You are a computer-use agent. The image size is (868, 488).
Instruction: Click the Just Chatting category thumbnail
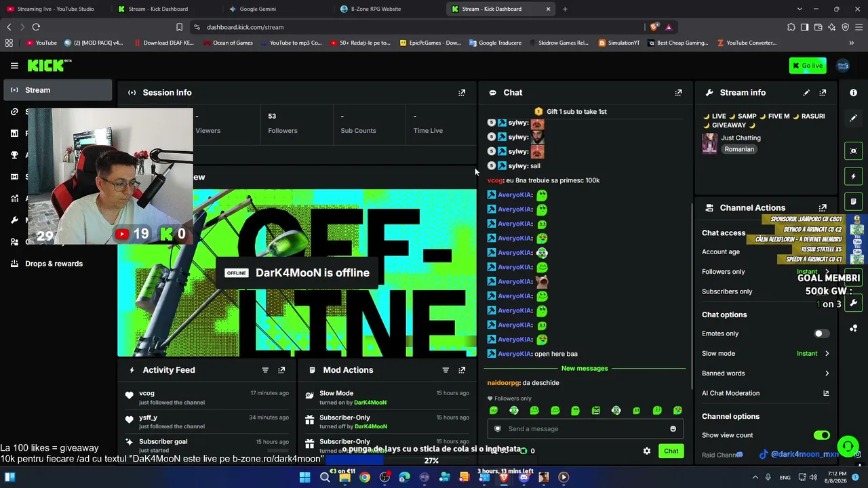(x=709, y=143)
